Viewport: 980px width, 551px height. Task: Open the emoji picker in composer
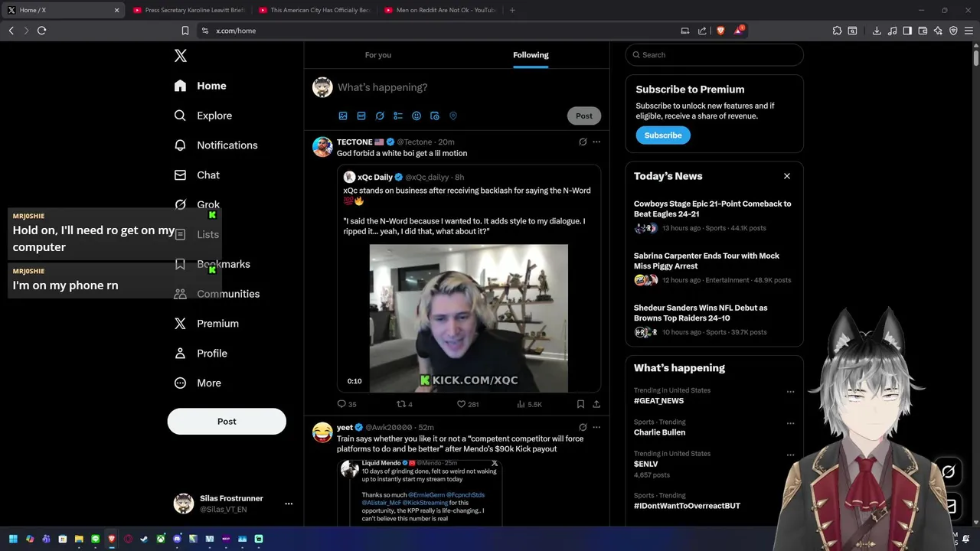pyautogui.click(x=416, y=116)
